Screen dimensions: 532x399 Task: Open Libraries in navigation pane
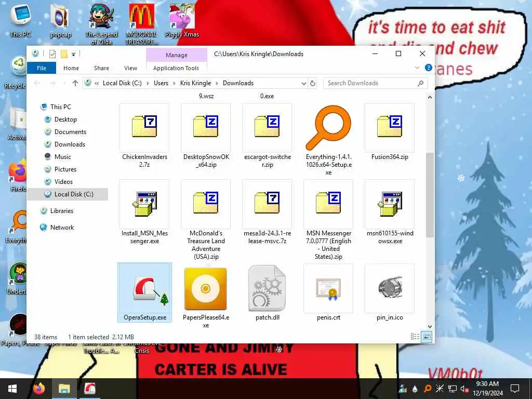coord(61,211)
